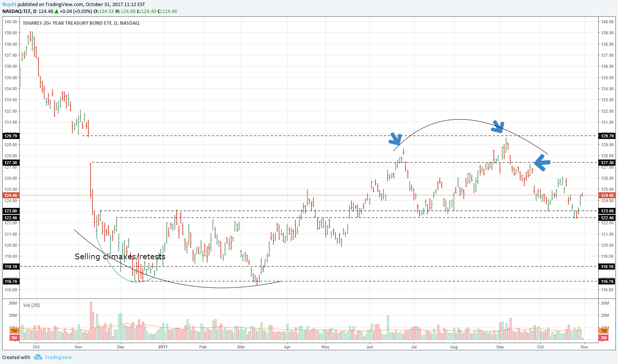Click the Sep label on time axis

pyautogui.click(x=500, y=347)
